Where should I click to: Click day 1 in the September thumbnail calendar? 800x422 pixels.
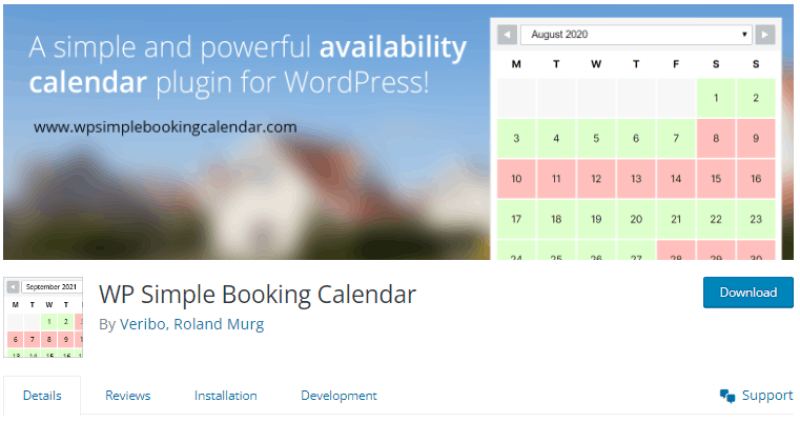click(49, 321)
